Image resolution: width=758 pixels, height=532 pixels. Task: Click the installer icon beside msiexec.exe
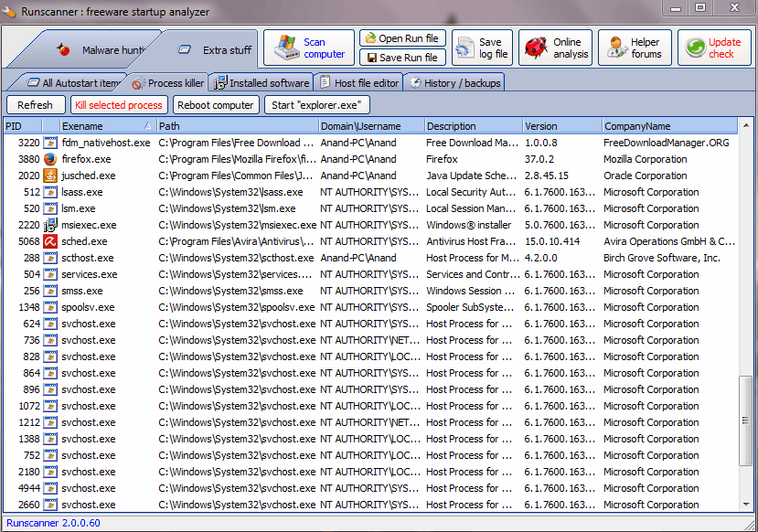click(x=49, y=225)
